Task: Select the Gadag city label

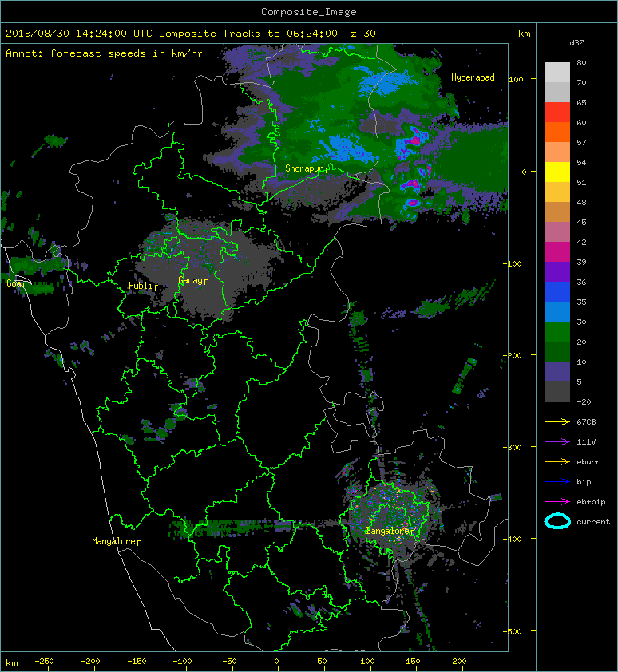Action: click(193, 280)
